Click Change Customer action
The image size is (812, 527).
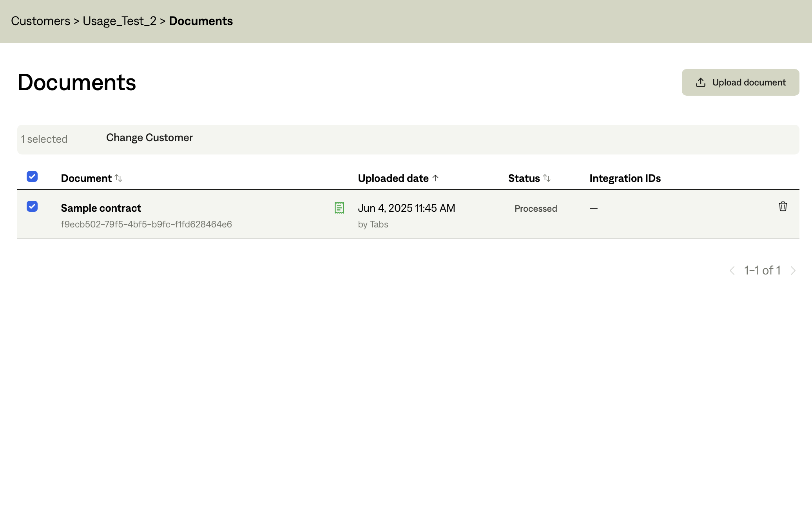tap(149, 138)
